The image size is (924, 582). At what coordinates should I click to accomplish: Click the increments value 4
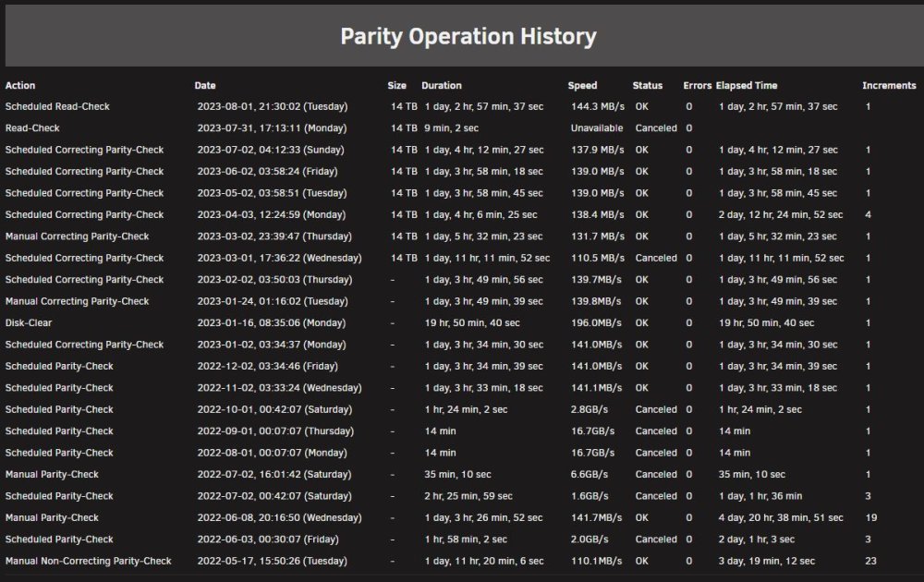tap(868, 215)
